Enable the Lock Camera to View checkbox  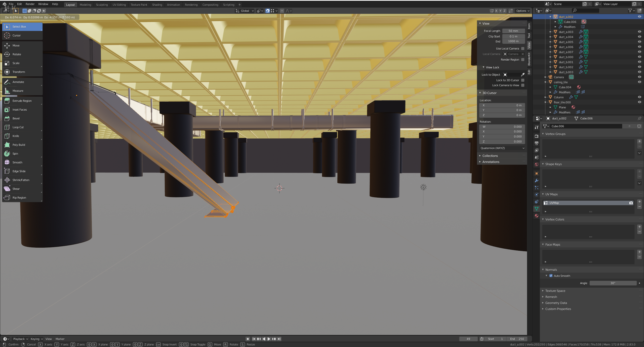(523, 85)
